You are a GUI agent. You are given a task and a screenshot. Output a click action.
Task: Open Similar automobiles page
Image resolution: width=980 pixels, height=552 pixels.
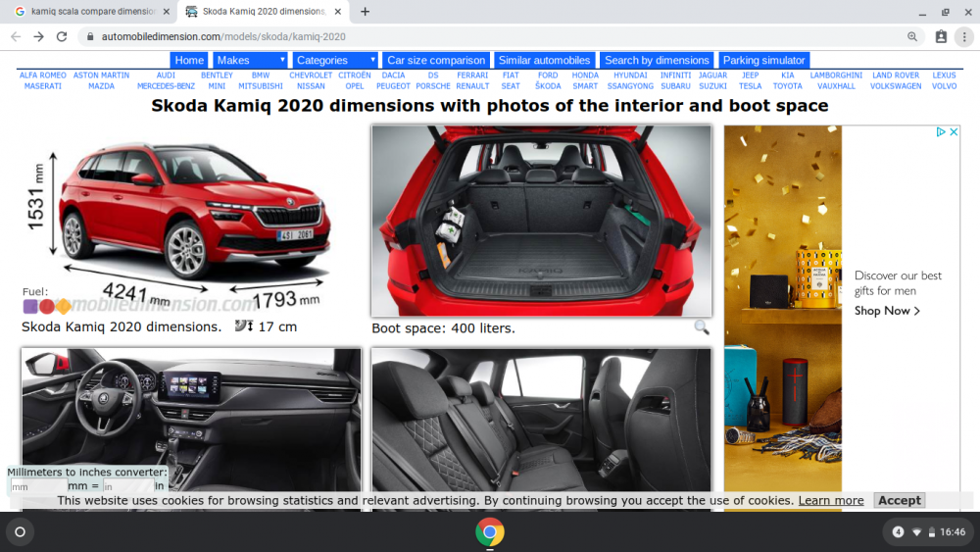(544, 60)
